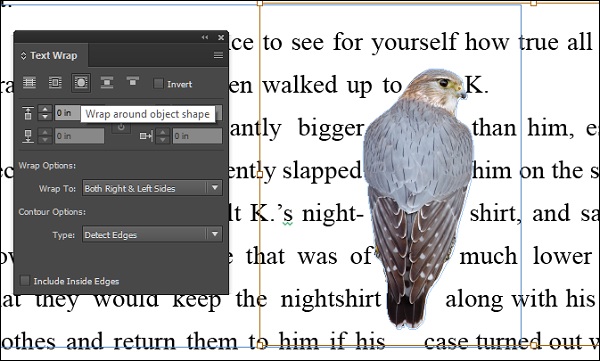Click the Bottom Offset icon

[x=28, y=136]
